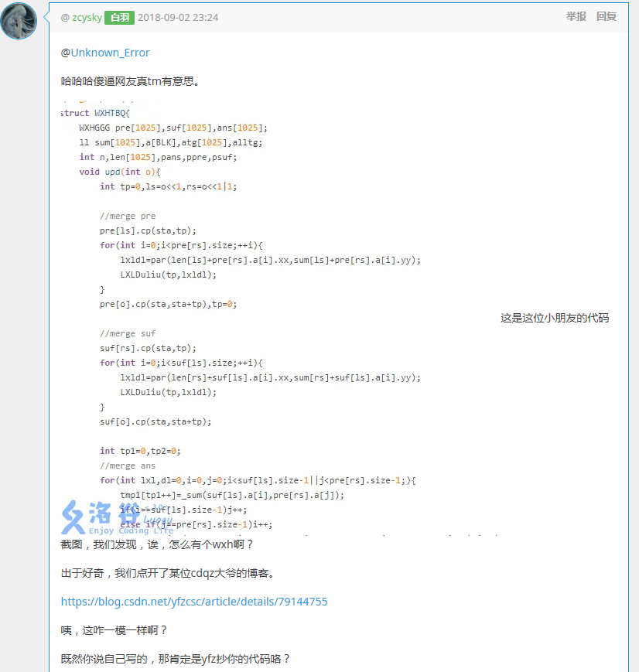
Task: Click the 'void upd(int o){' code line
Action: (119, 172)
